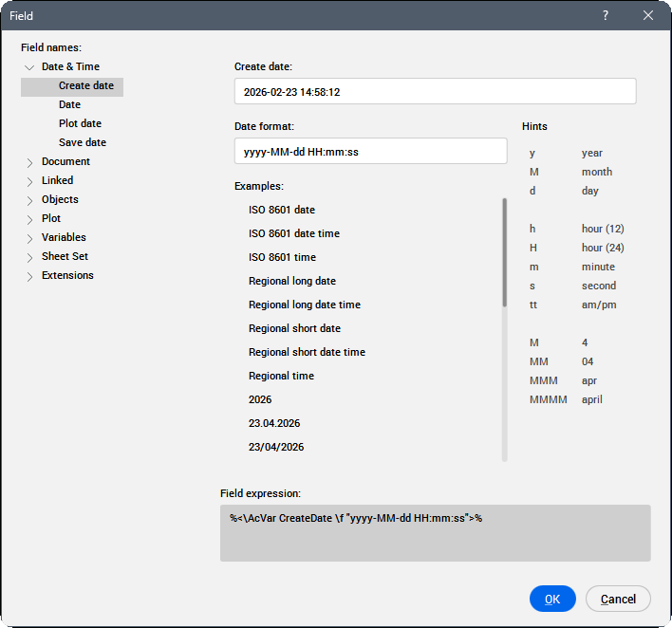
Task: Choose the Date field name
Action: [x=69, y=104]
